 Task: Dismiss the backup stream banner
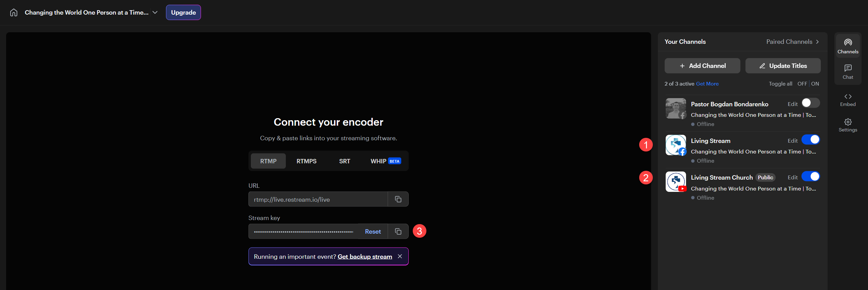tap(400, 256)
